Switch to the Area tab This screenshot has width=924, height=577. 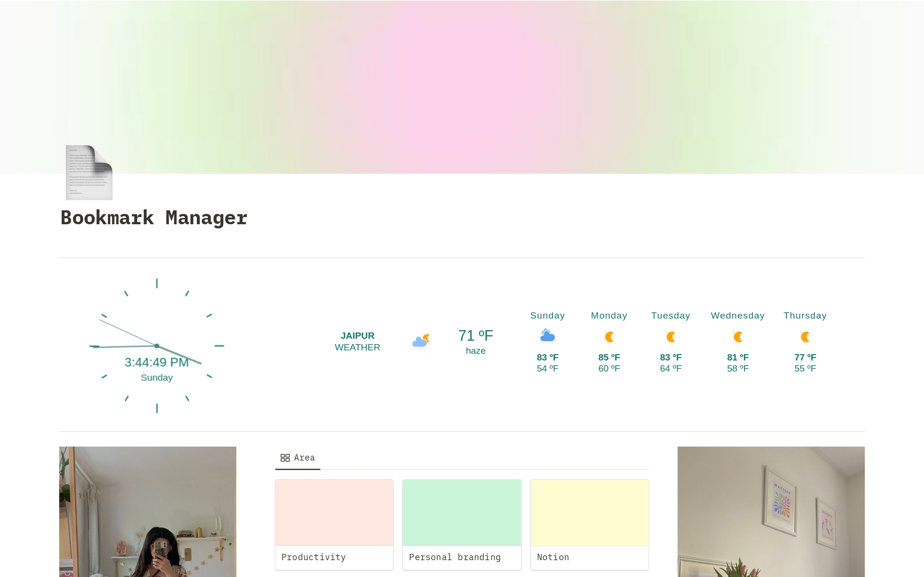[304, 458]
